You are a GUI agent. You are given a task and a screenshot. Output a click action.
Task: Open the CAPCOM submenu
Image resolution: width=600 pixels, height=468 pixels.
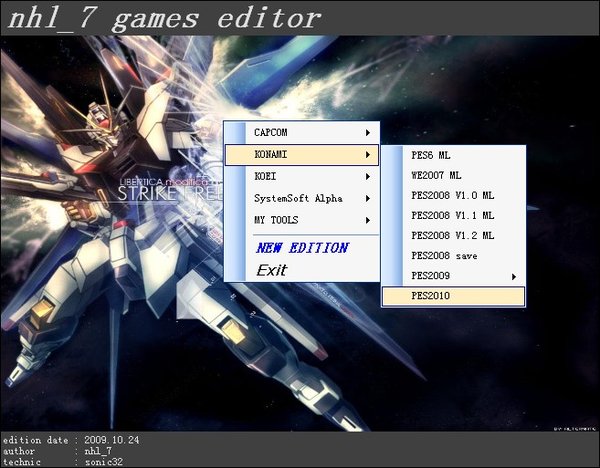click(302, 133)
